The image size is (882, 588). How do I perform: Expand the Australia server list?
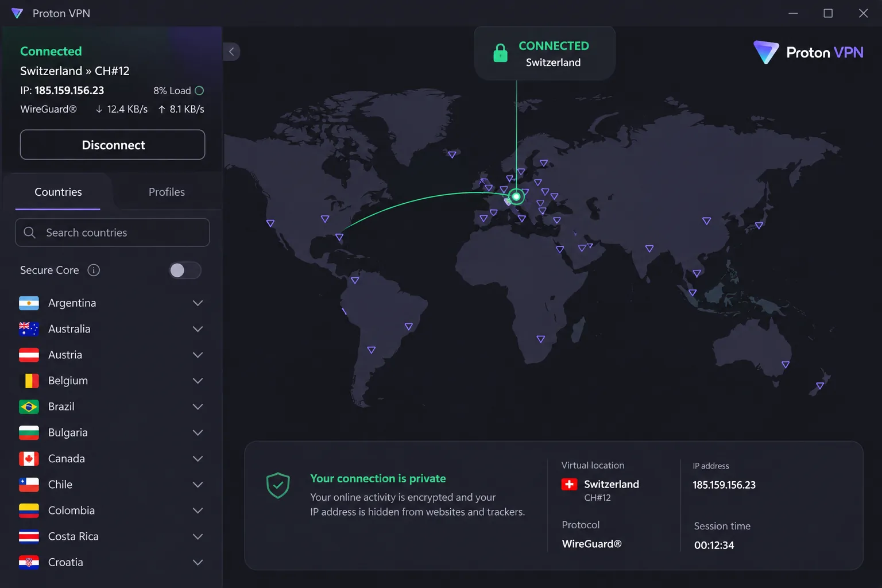(x=198, y=329)
